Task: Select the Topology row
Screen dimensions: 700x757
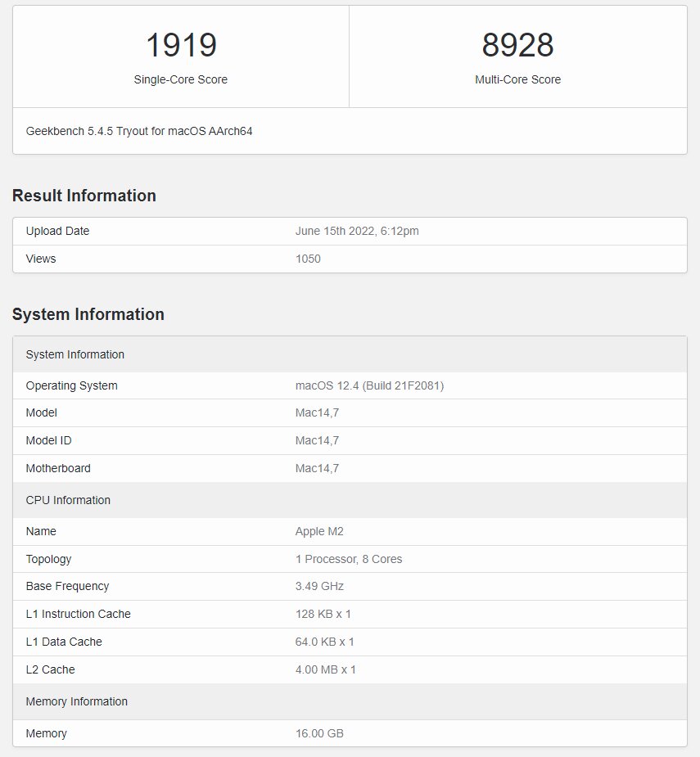Action: (48, 559)
